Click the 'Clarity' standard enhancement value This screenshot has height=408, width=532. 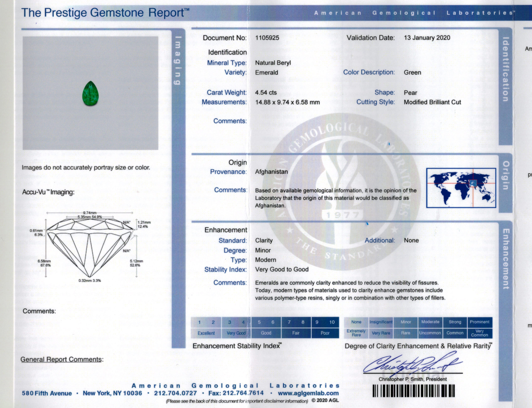[264, 240]
